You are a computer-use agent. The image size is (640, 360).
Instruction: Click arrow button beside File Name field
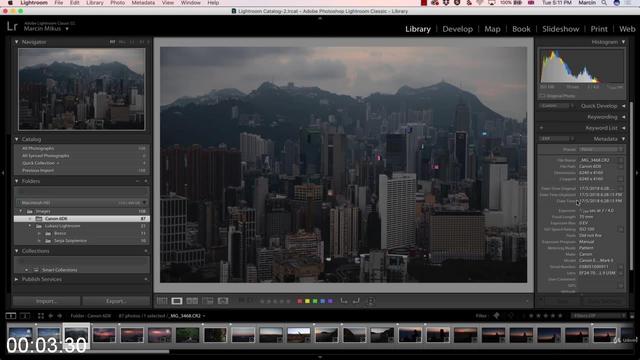pos(620,160)
